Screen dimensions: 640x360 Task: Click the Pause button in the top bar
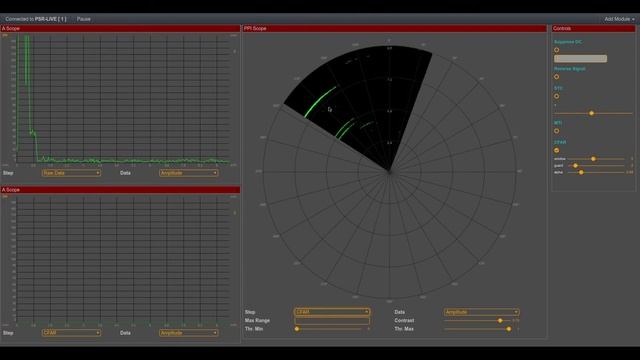[x=84, y=19]
